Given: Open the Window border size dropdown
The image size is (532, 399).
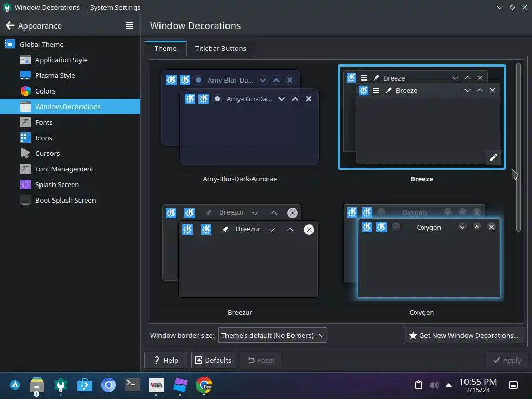Looking at the screenshot, I should (x=272, y=335).
